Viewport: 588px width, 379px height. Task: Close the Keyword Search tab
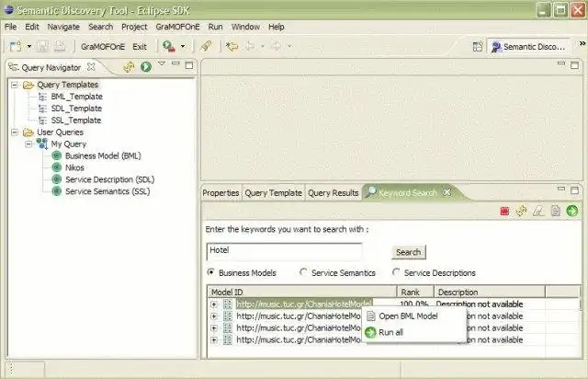(447, 192)
